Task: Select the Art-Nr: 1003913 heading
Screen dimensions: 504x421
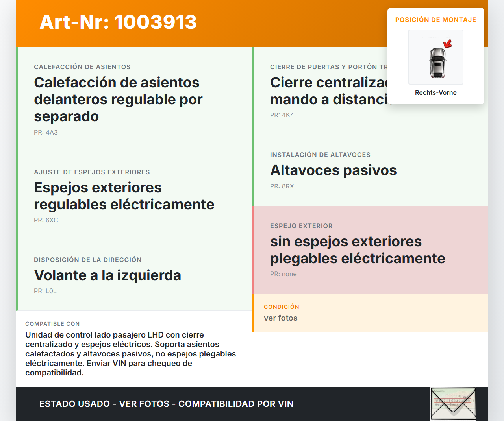Action: click(x=118, y=22)
